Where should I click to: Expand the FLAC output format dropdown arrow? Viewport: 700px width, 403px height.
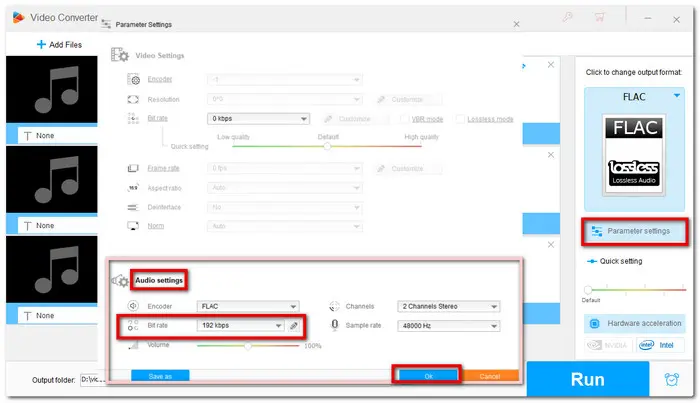coord(677,96)
